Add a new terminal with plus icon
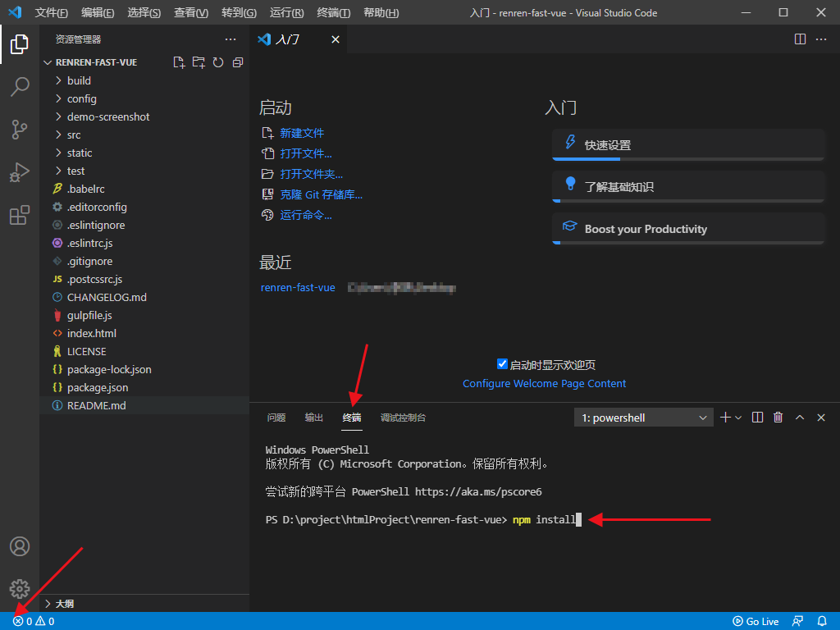The width and height of the screenshot is (840, 630). [x=725, y=418]
